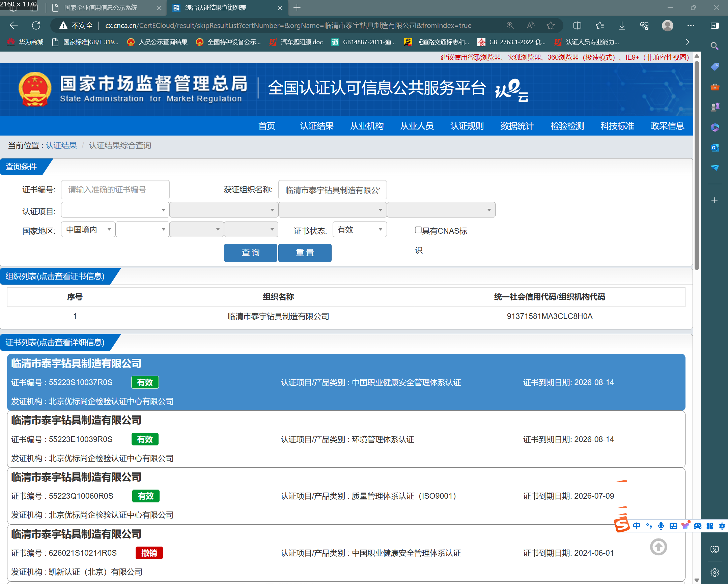Open fourth 认证项目 dropdown

pyautogui.click(x=441, y=210)
